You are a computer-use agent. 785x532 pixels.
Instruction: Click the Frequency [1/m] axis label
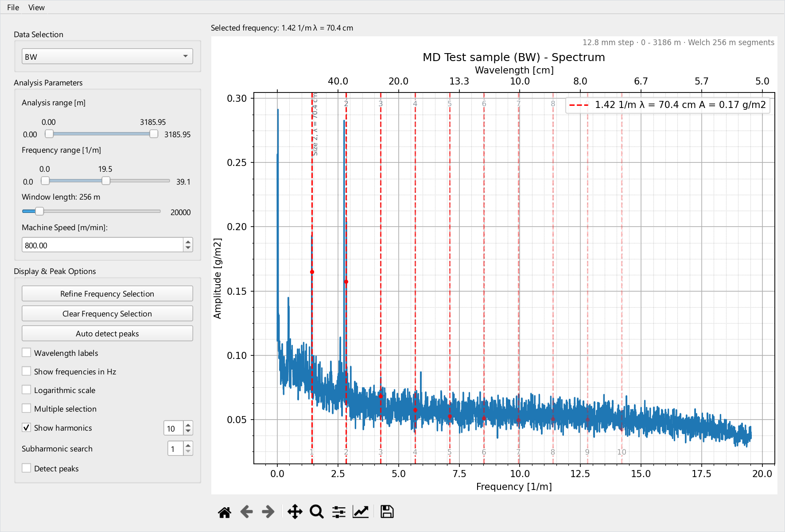[514, 487]
